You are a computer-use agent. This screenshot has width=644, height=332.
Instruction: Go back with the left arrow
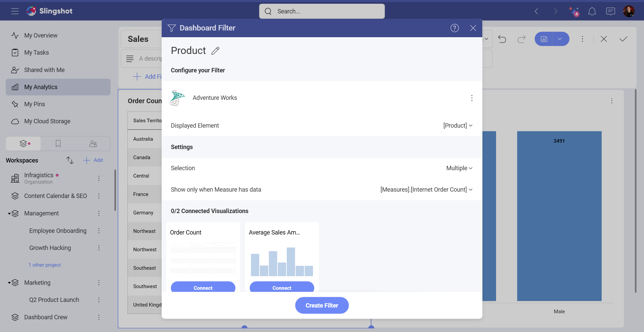(536, 11)
